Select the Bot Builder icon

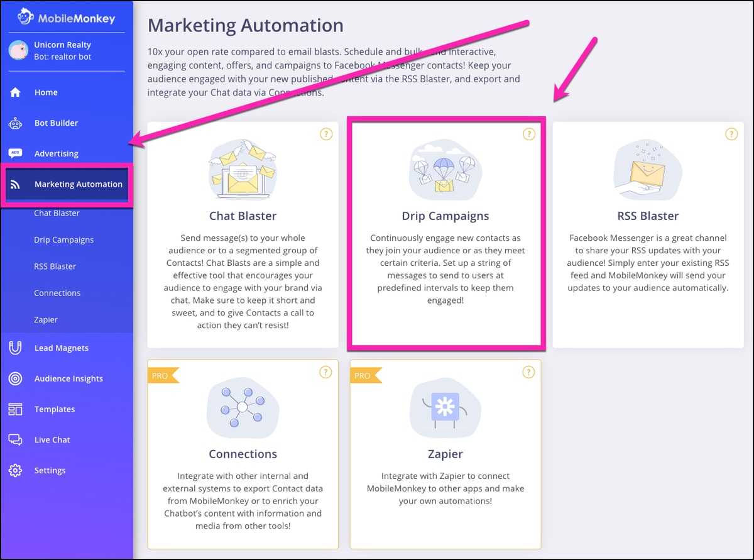[x=16, y=123]
